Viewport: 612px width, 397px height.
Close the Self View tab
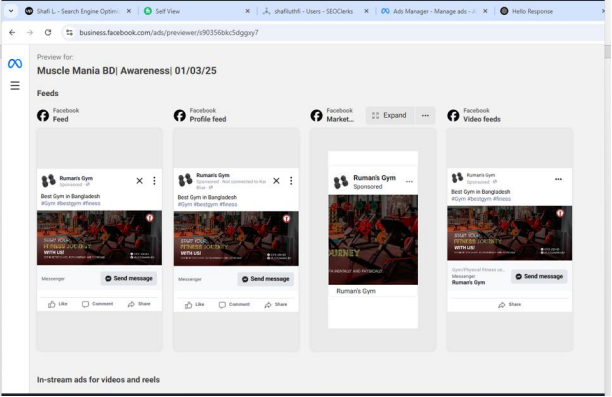click(247, 11)
